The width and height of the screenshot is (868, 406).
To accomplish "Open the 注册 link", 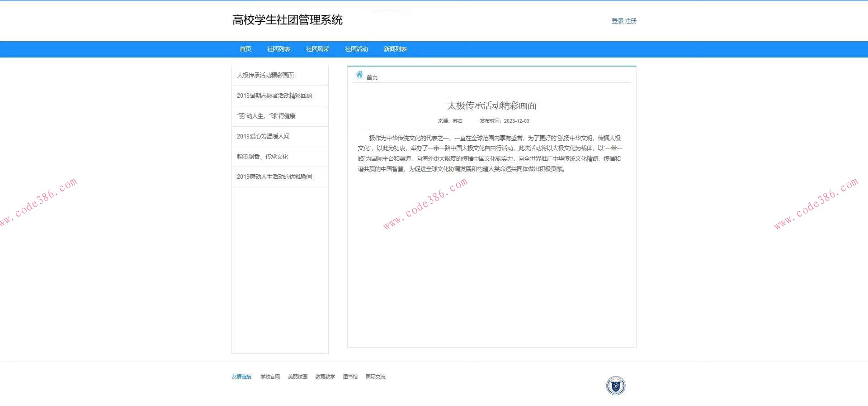I will click(x=631, y=21).
